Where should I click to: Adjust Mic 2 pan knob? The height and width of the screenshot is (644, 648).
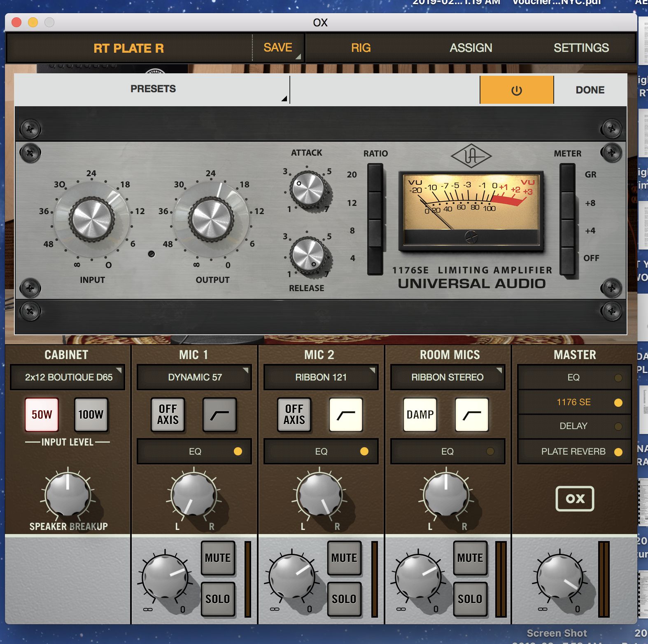tap(319, 494)
